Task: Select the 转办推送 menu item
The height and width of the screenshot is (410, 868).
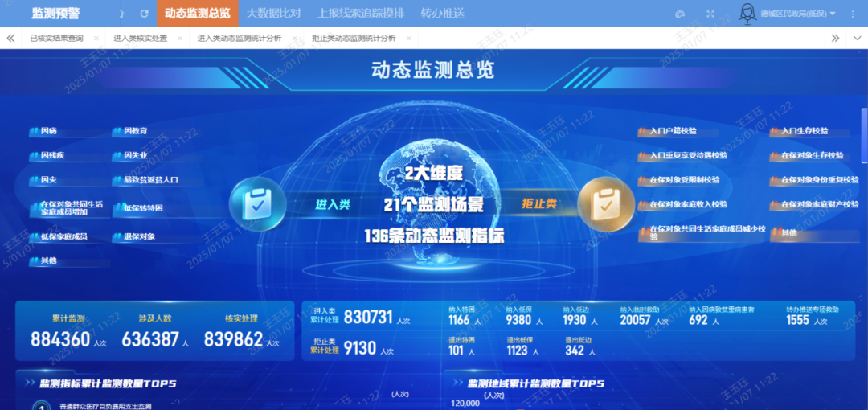Action: [x=443, y=14]
